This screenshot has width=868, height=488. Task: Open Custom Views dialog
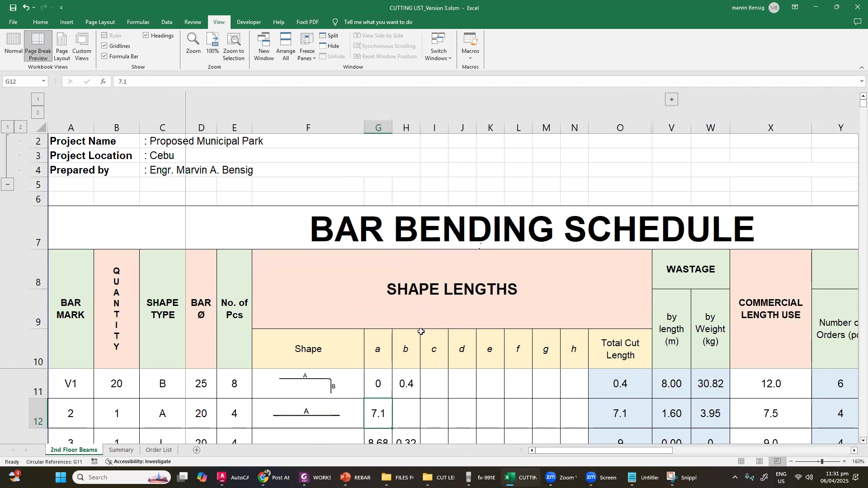coord(82,46)
